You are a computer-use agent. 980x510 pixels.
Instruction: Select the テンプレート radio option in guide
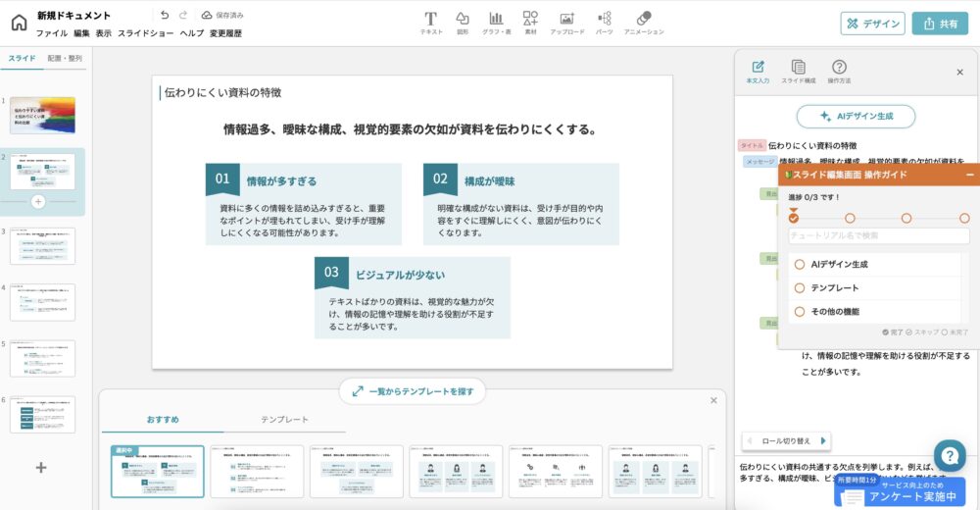click(x=800, y=287)
